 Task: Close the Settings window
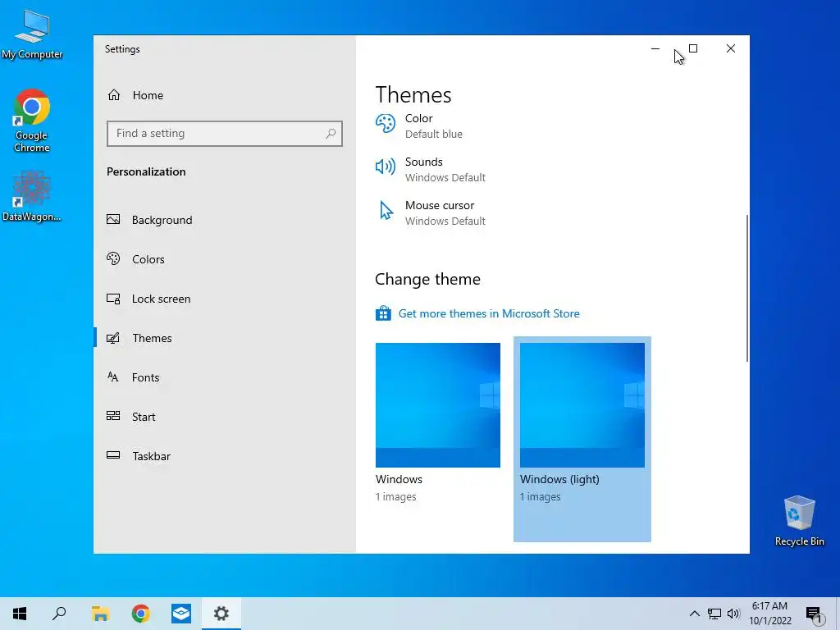pyautogui.click(x=731, y=48)
